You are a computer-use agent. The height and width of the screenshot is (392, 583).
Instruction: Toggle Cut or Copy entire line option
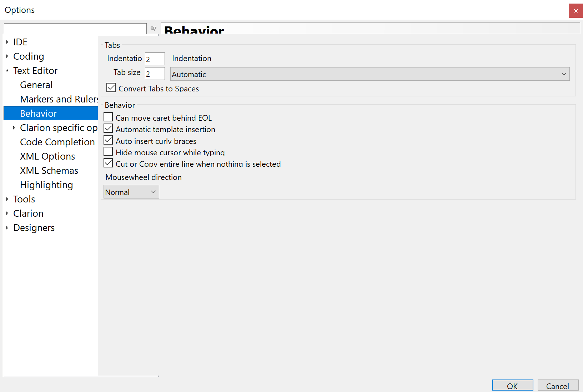tap(108, 163)
